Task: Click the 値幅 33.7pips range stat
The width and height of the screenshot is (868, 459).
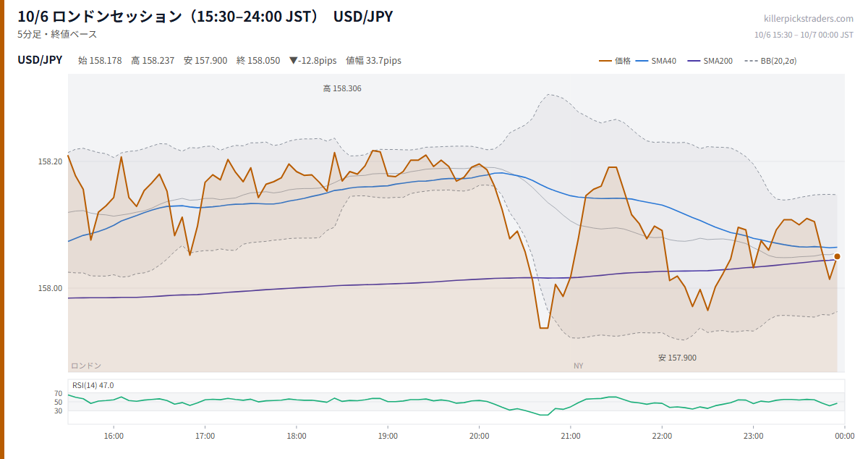Action: click(373, 61)
